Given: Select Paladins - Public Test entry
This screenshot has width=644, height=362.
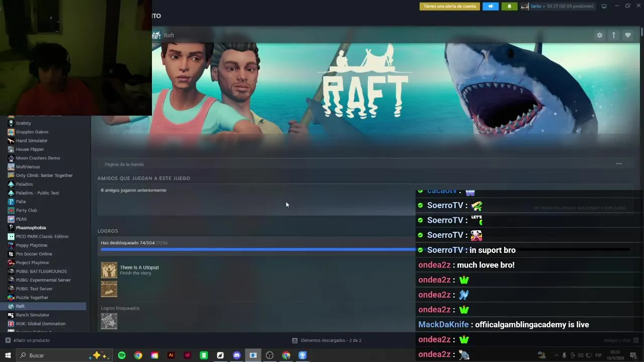Looking at the screenshot, I should click(37, 193).
